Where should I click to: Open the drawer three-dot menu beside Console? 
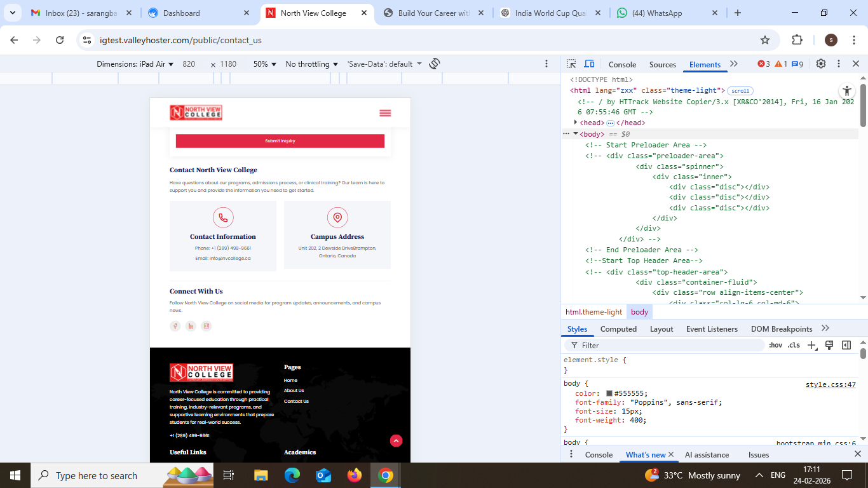coord(571,454)
